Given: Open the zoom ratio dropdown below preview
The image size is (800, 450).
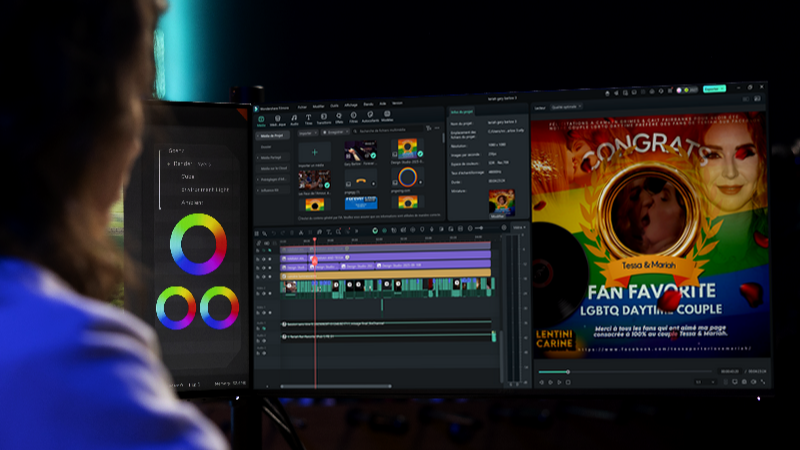Looking at the screenshot, I should 706,382.
